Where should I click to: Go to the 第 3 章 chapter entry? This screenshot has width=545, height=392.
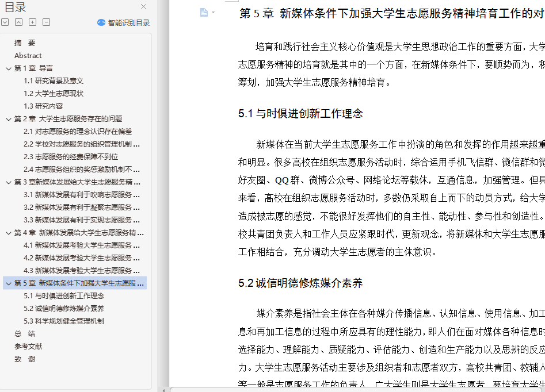[77, 182]
